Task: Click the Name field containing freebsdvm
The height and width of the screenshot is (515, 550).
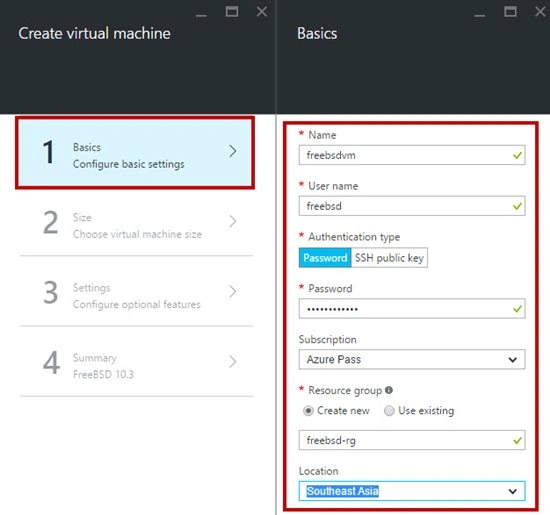Action: pyautogui.click(x=412, y=155)
